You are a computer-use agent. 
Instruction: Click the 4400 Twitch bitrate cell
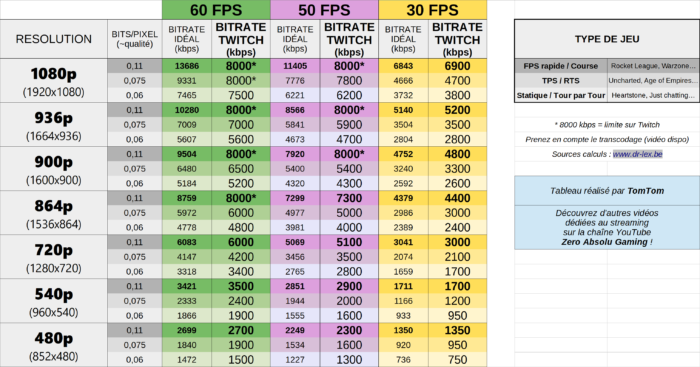click(x=458, y=198)
